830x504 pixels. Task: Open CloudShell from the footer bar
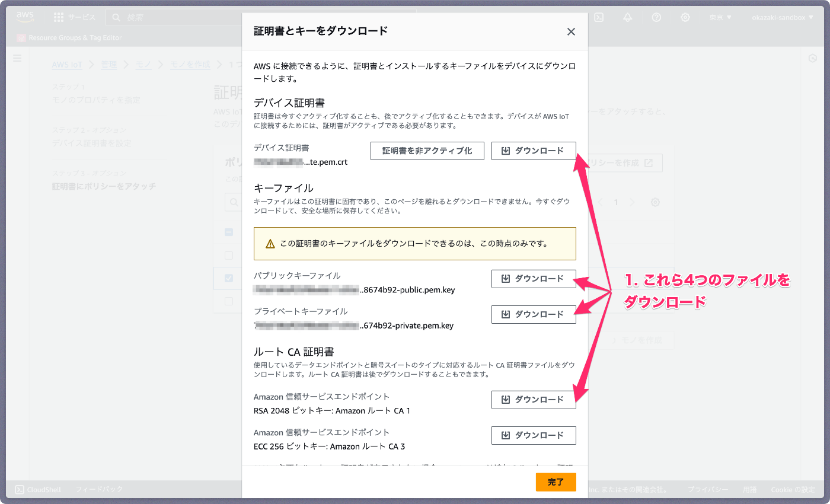[x=38, y=490]
